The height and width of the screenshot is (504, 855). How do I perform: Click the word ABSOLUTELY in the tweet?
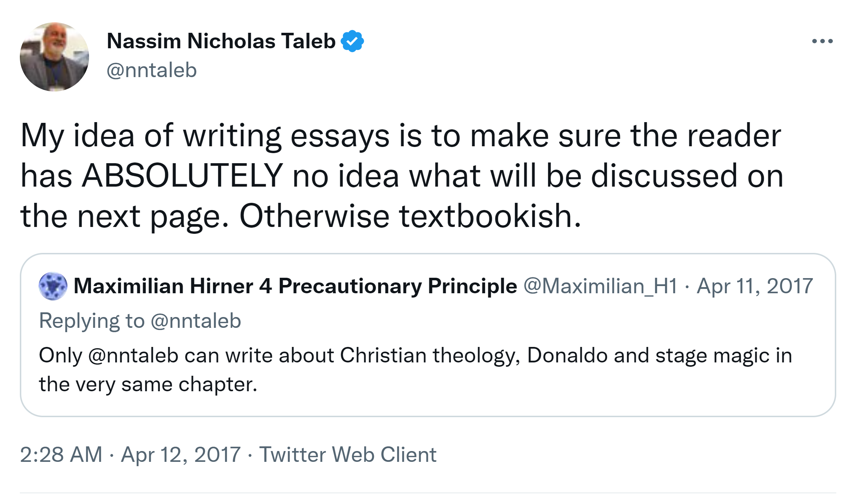pos(182,176)
